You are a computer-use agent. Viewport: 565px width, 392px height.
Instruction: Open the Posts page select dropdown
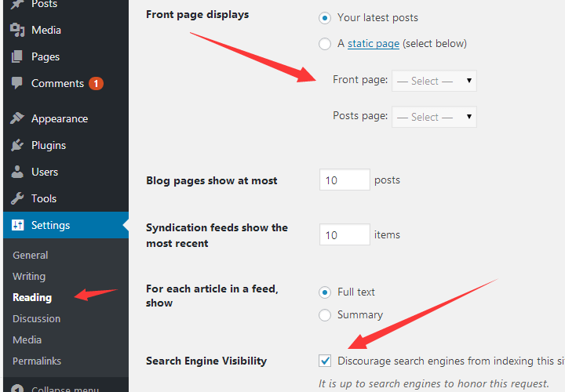(434, 117)
